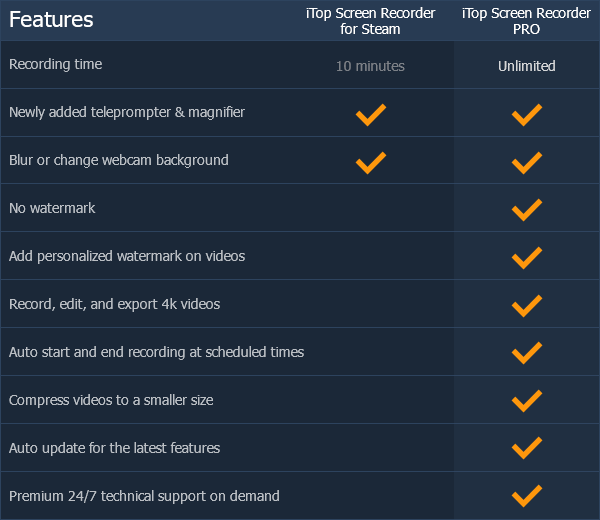Viewport: 600px width, 520px height.
Task: Click the PRO checkmark for teleprompter & magnifier
Action: 526,114
